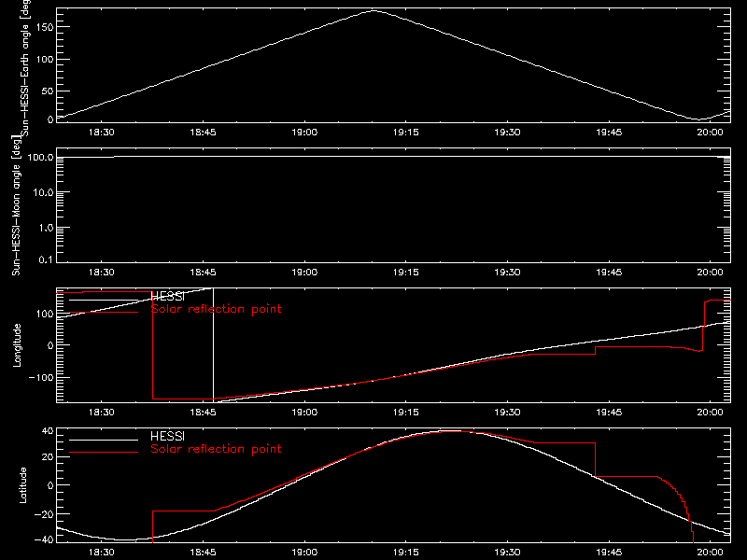Screen dimensions: 747x560
Task: Click the 20:00 time label under Longitude plot
Action: 710,412
